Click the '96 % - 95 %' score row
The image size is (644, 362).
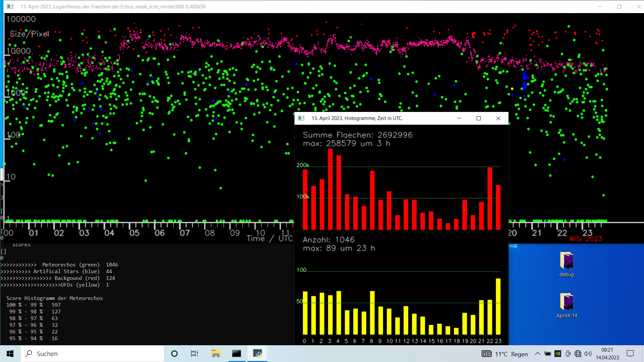point(34,332)
